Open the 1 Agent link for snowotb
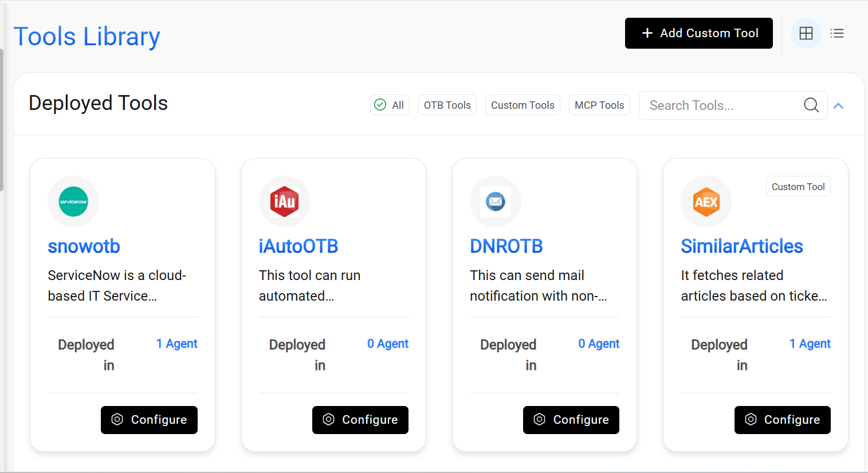The height and width of the screenshot is (473, 868). coord(176,344)
